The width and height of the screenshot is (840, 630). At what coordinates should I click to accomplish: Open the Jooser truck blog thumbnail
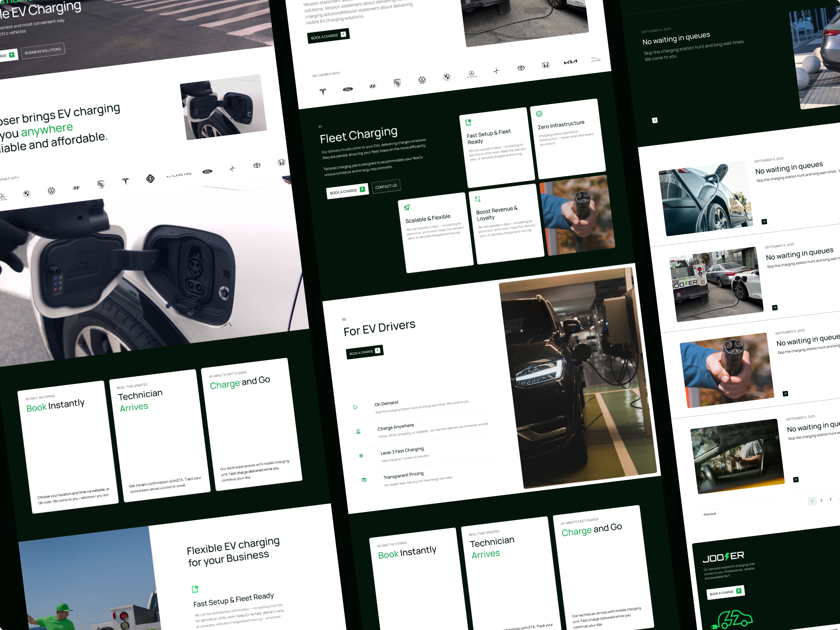pyautogui.click(x=717, y=285)
